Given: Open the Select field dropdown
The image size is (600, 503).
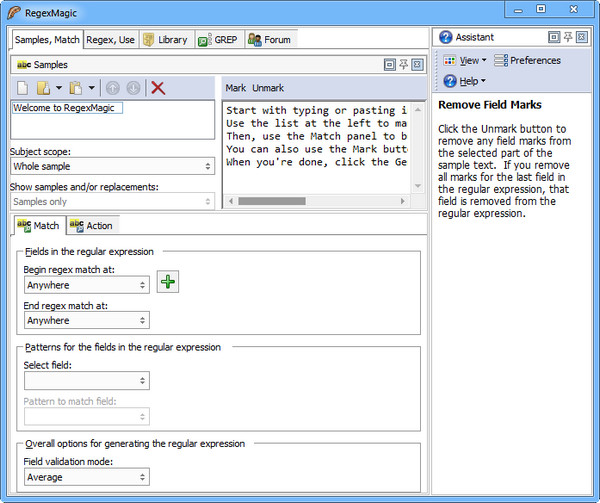Looking at the screenshot, I should 87,381.
